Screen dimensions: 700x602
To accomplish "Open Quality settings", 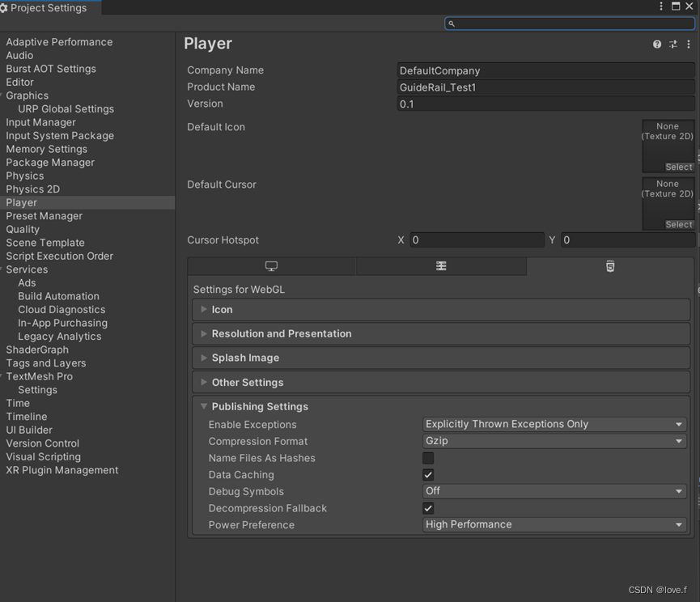I will (x=23, y=229).
